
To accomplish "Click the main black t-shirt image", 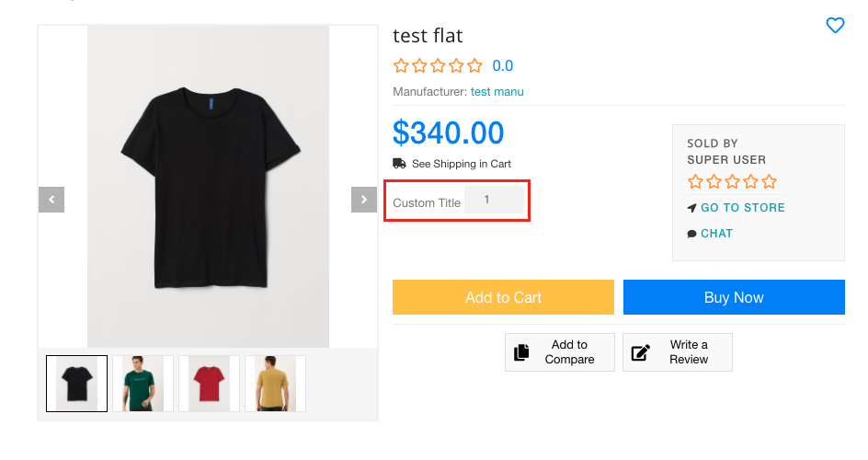I will pyautogui.click(x=208, y=187).
